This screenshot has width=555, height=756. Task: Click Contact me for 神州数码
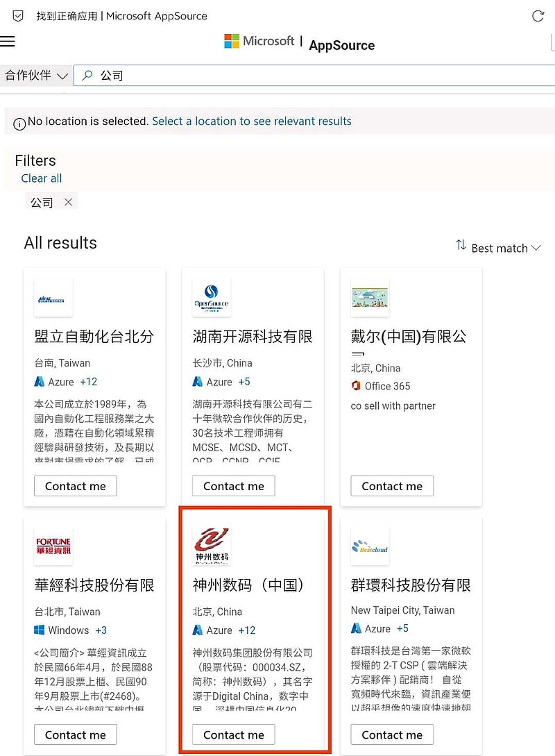234,734
